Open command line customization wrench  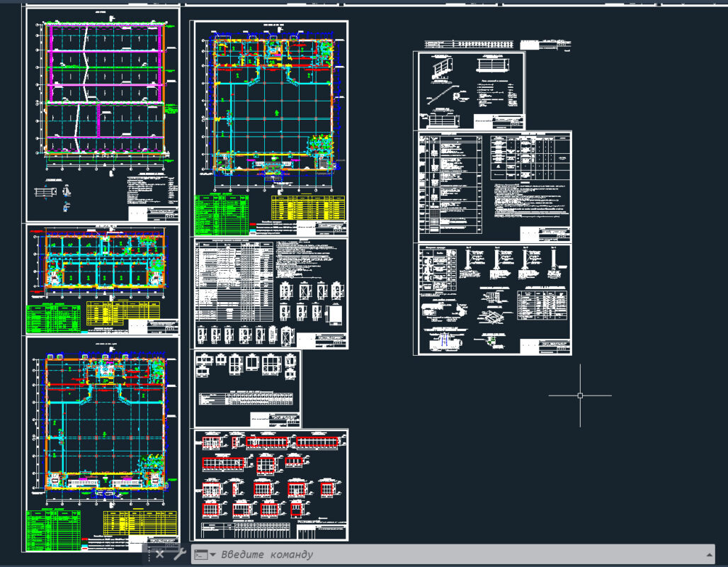tap(178, 554)
